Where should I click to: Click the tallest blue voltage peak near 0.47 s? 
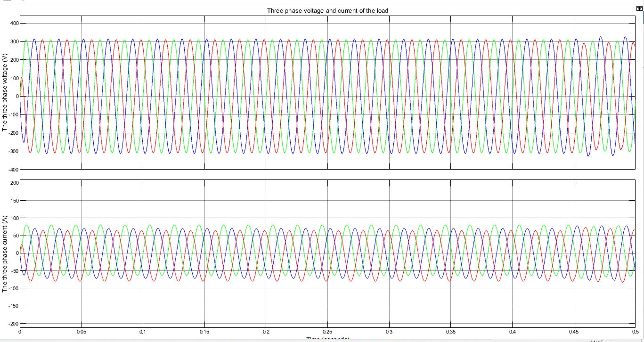(x=600, y=37)
